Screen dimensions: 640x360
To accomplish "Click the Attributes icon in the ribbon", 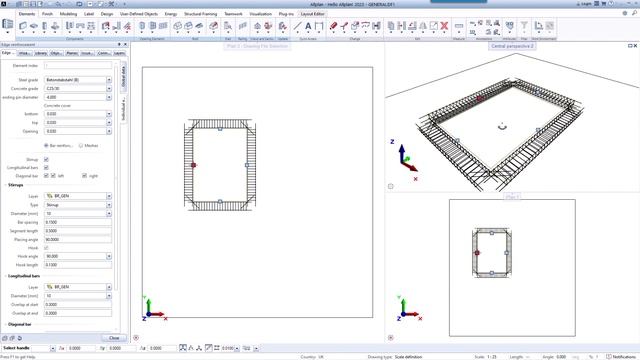I will pos(509,27).
